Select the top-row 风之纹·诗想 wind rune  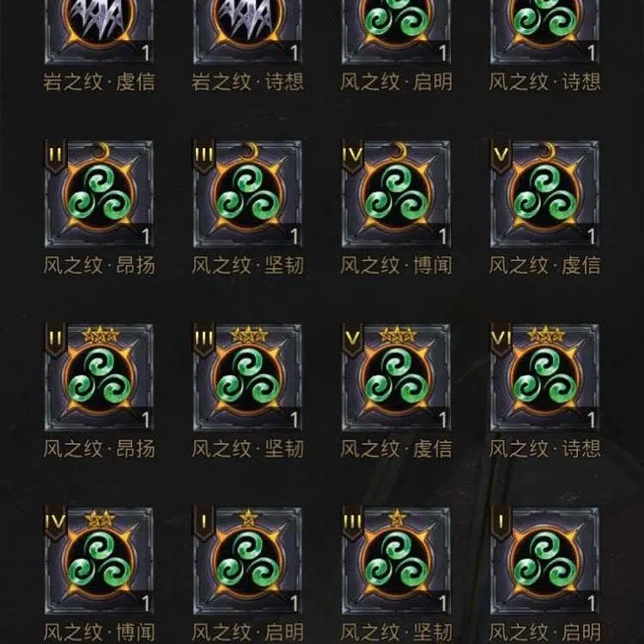click(x=544, y=32)
